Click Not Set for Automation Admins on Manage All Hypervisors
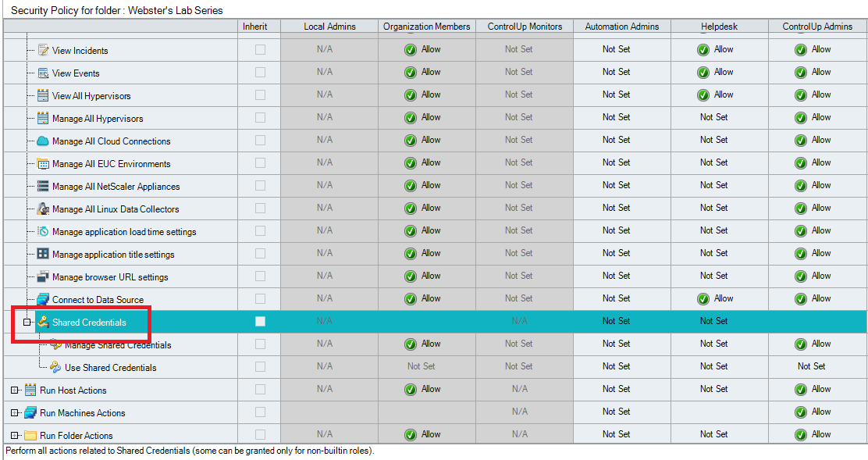This screenshot has height=460, width=868. click(x=616, y=117)
